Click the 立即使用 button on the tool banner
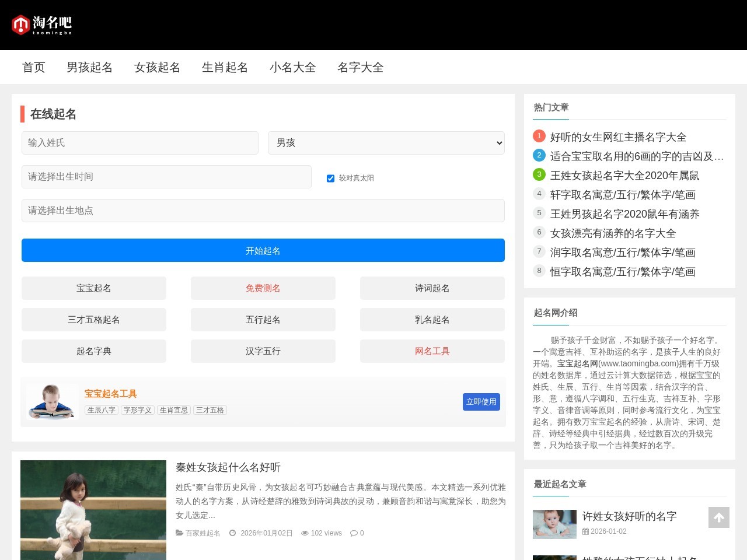 point(481,401)
